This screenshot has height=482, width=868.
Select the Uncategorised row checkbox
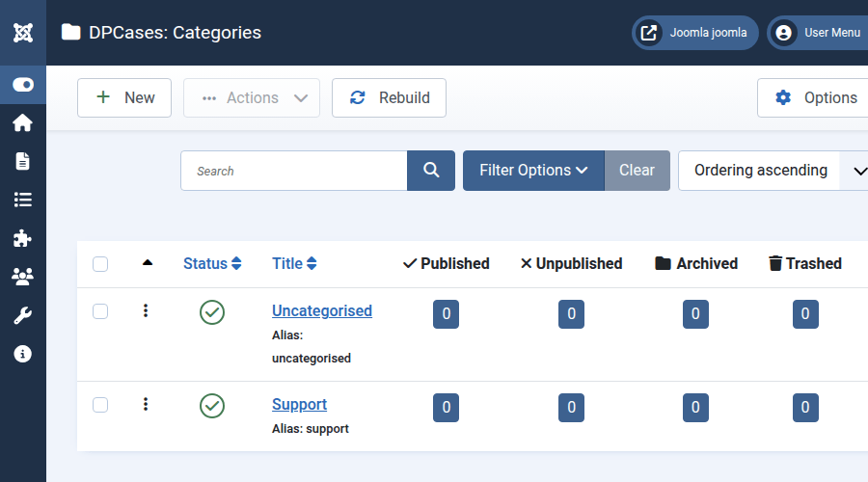(100, 311)
